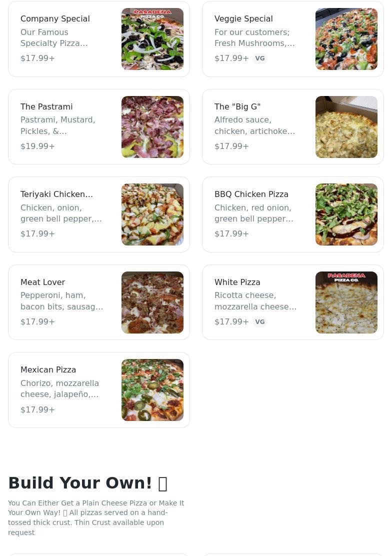The image size is (392, 556).
Task: Click the Mexican Pizza image
Action: pyautogui.click(x=152, y=390)
